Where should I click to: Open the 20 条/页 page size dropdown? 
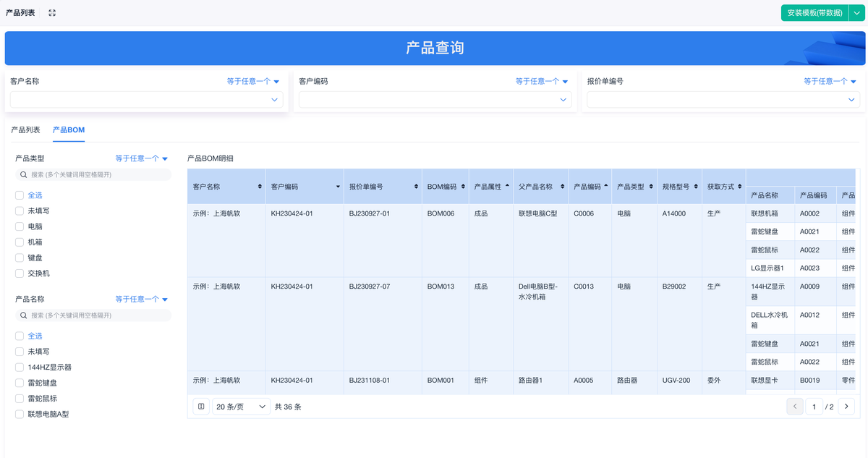coord(241,407)
